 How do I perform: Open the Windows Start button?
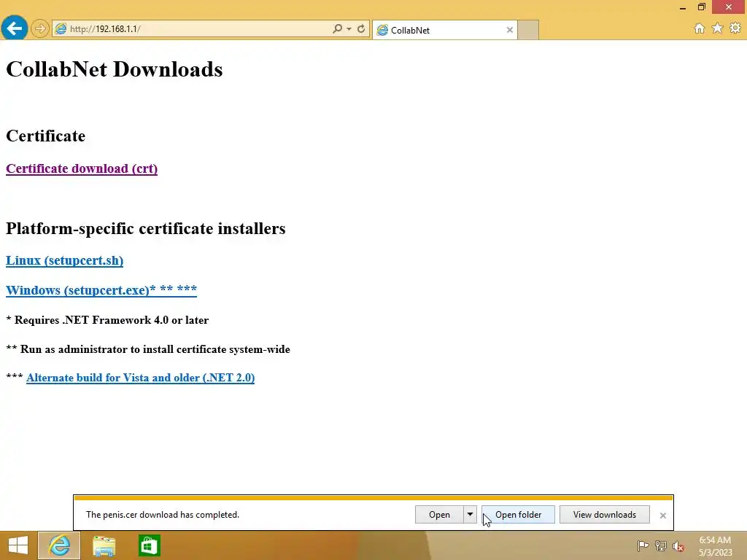pos(18,545)
